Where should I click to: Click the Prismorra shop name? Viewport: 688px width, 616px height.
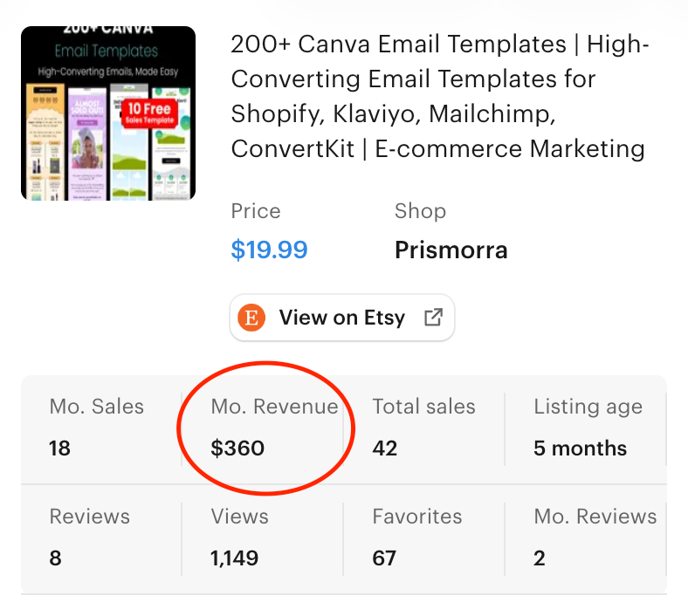(451, 251)
